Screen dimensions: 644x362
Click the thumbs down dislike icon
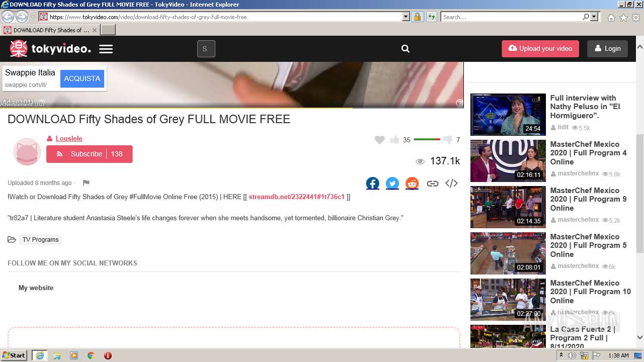[448, 140]
